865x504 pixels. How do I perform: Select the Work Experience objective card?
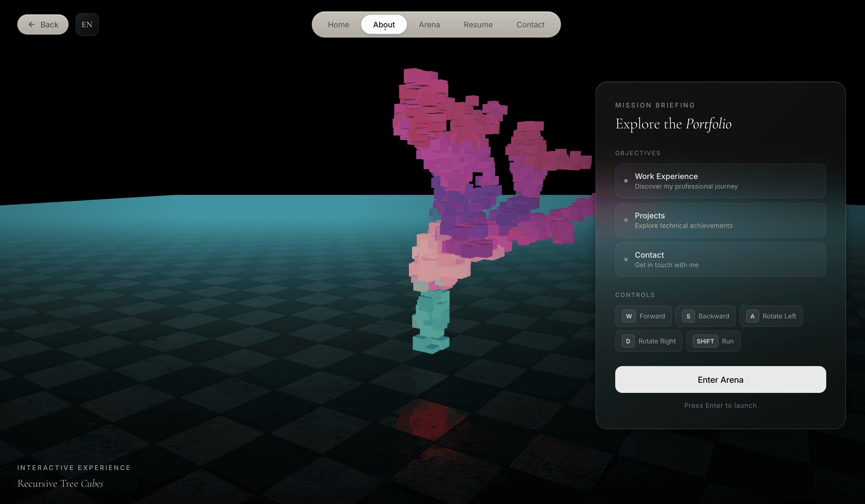tap(720, 181)
